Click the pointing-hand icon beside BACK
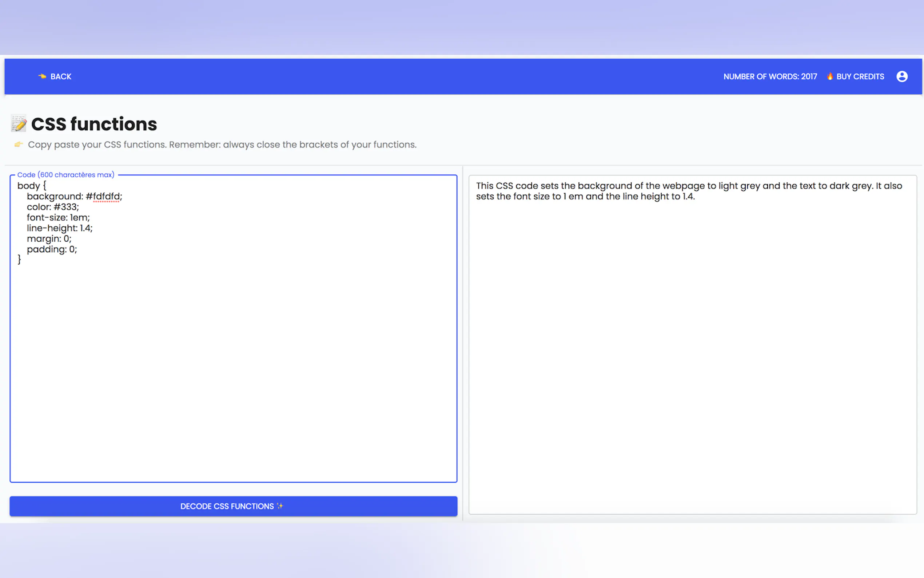This screenshot has width=924, height=578. 42,76
